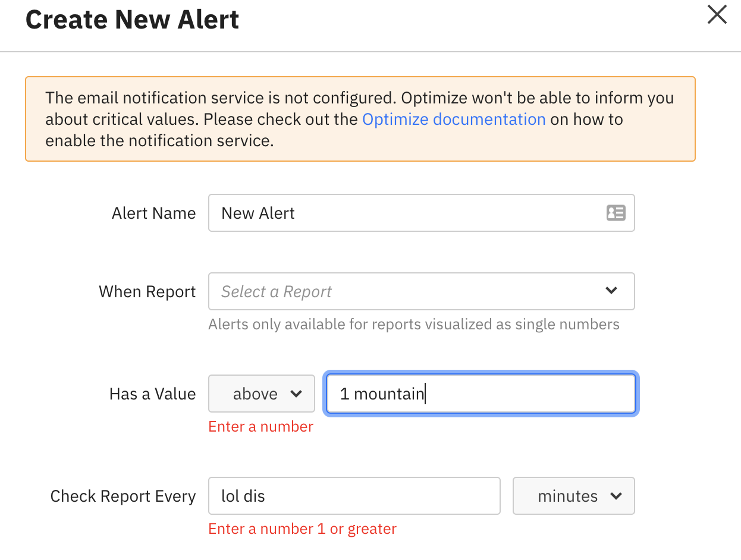Click the "Enter a number" error message

[260, 427]
